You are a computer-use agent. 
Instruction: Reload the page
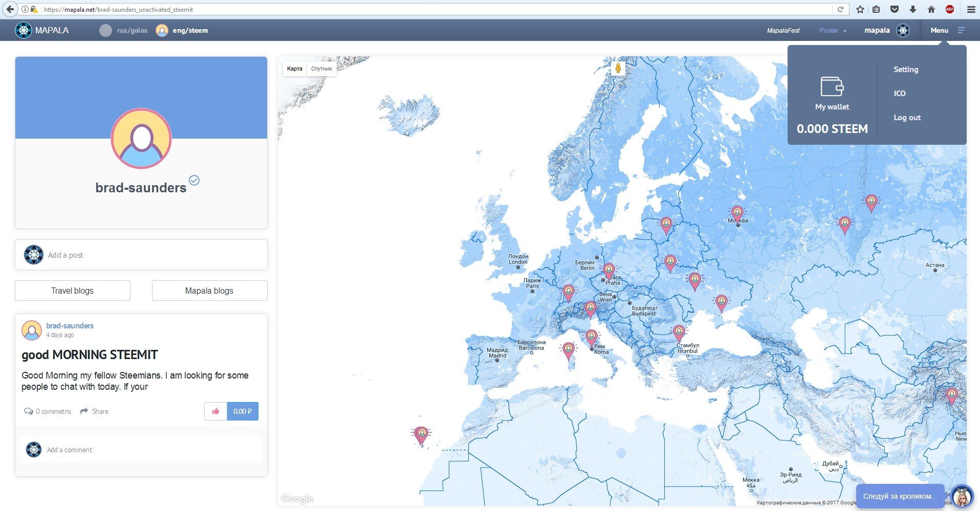[840, 9]
